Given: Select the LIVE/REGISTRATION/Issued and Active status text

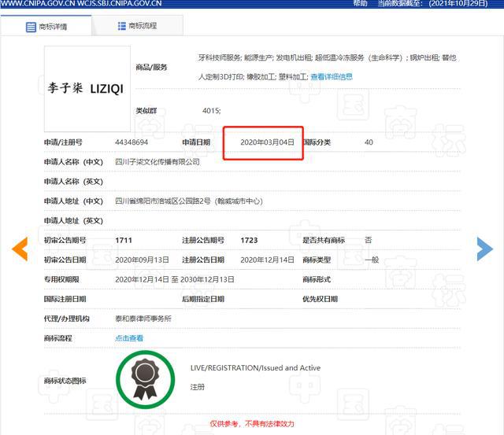Looking at the screenshot, I should click(255, 368).
